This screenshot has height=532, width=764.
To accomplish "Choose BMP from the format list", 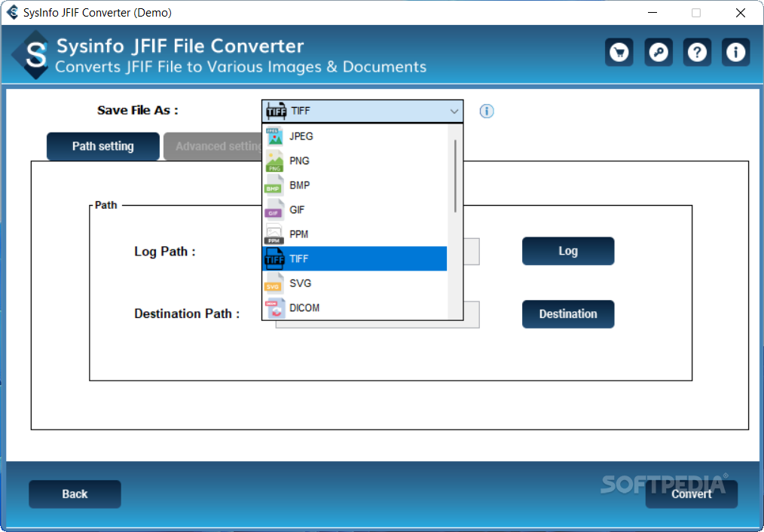I will point(355,185).
